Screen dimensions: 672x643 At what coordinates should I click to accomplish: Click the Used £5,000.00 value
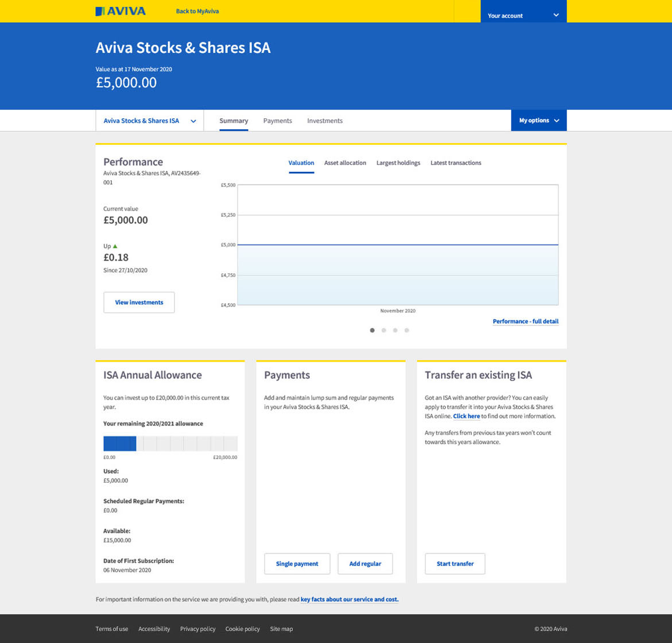point(116,481)
